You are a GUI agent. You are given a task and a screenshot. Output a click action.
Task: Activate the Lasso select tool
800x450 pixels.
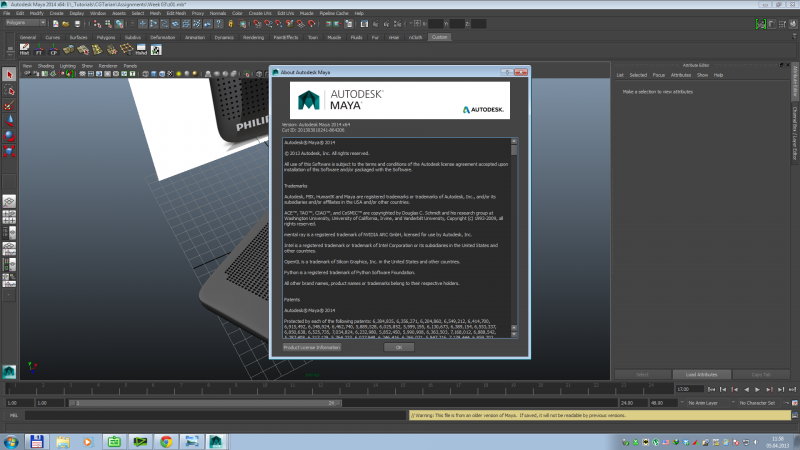9,90
